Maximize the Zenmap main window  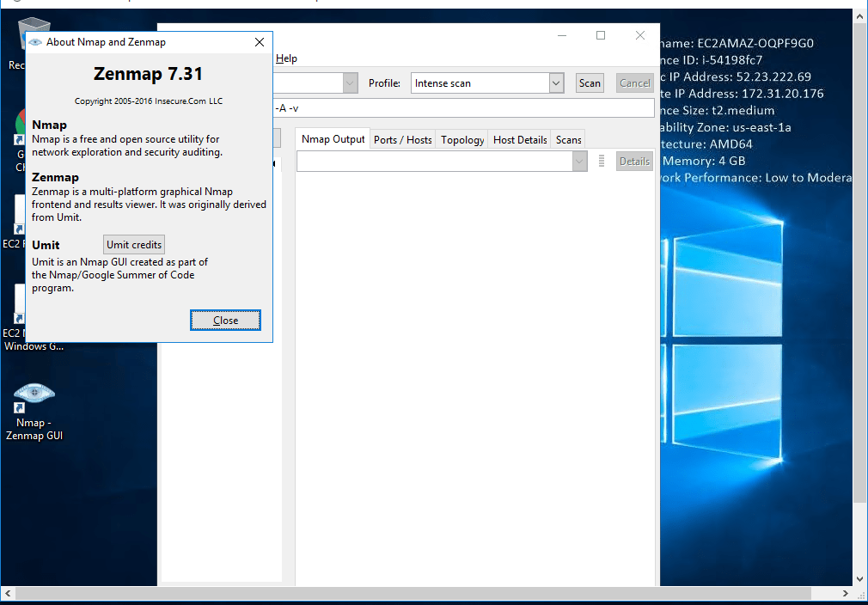[x=601, y=35]
